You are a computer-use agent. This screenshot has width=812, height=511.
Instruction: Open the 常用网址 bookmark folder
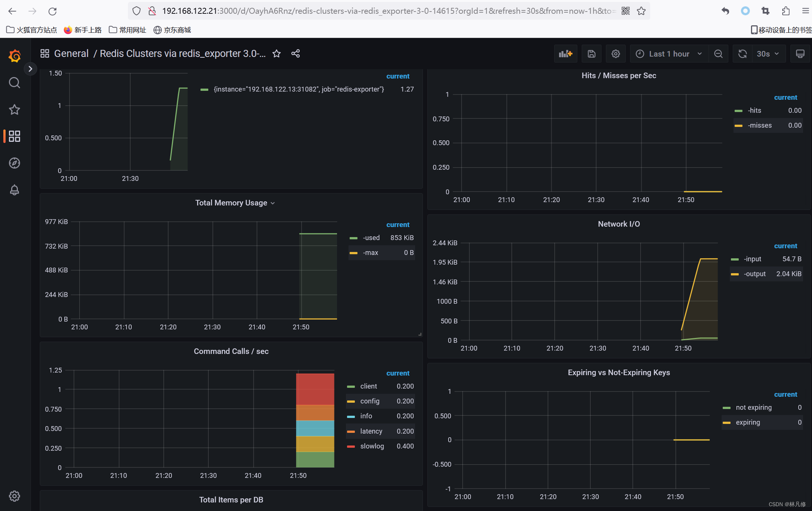128,30
